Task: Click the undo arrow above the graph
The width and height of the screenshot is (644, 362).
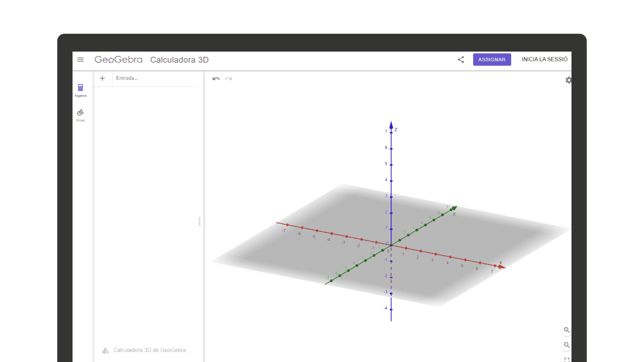Action: 215,79
